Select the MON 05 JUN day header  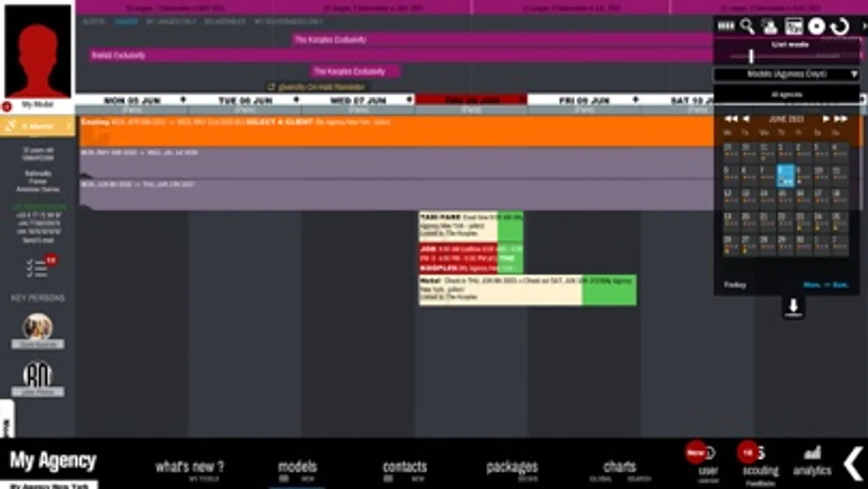coord(132,101)
